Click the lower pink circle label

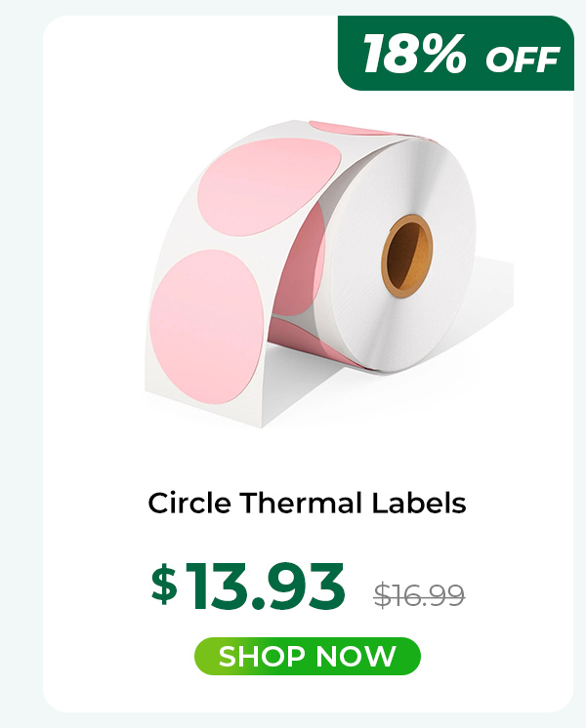click(x=207, y=326)
